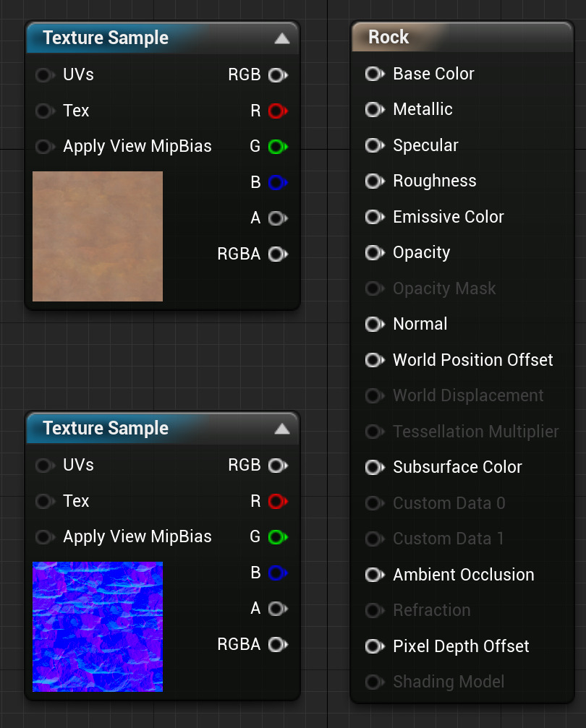Image resolution: width=586 pixels, height=728 pixels.
Task: Click the Metallic input pin on Rock
Action: click(374, 109)
